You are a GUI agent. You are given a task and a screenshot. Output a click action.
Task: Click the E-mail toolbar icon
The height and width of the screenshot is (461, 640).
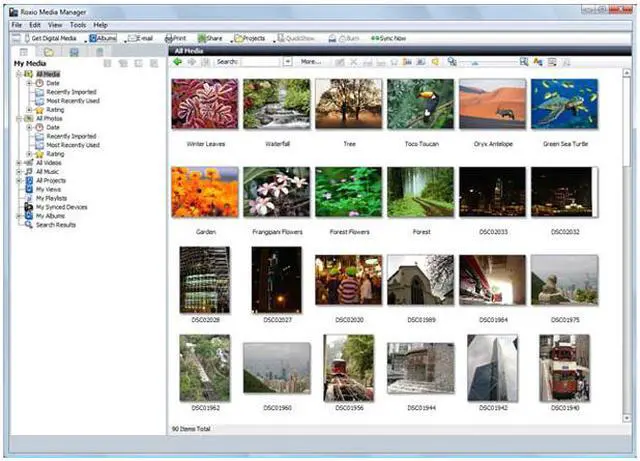pyautogui.click(x=142, y=38)
